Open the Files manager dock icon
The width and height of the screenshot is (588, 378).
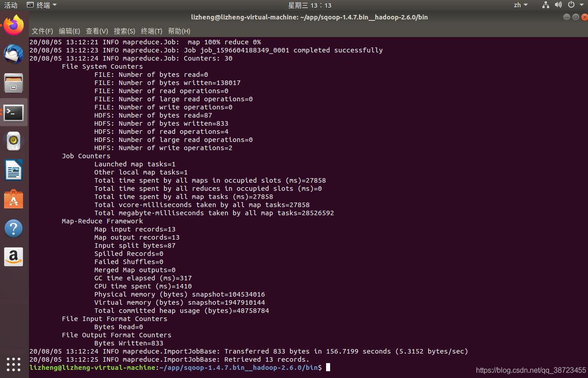[14, 83]
